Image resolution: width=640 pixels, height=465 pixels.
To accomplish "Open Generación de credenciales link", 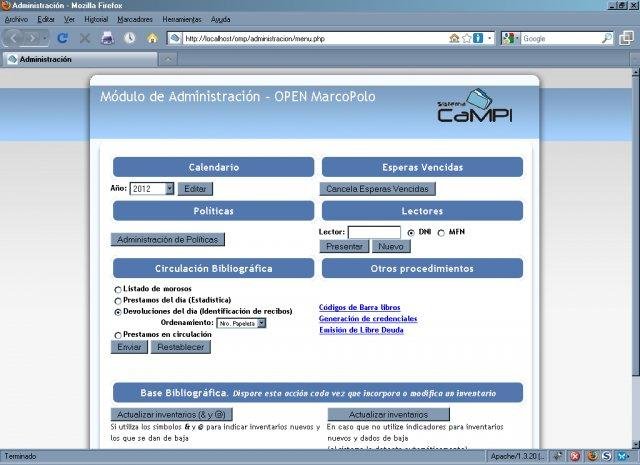I will point(368,319).
